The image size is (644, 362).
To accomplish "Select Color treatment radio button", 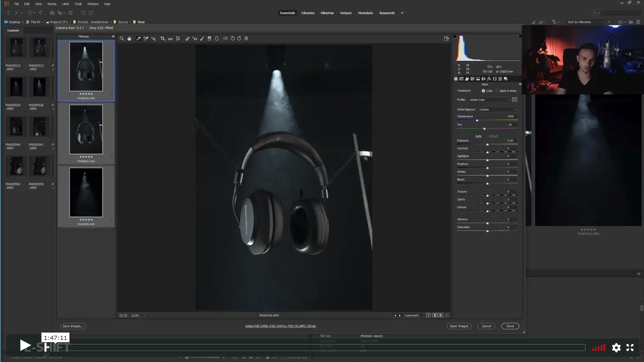I will (x=483, y=91).
